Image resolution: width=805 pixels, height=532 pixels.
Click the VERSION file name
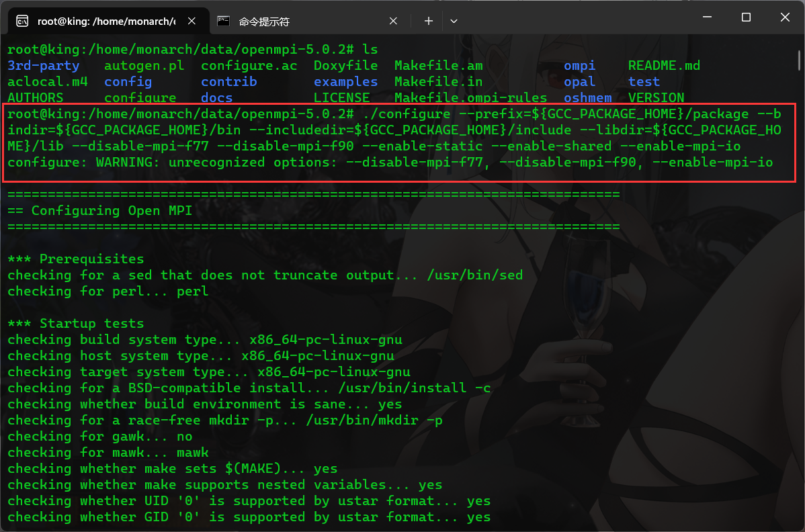(x=656, y=97)
